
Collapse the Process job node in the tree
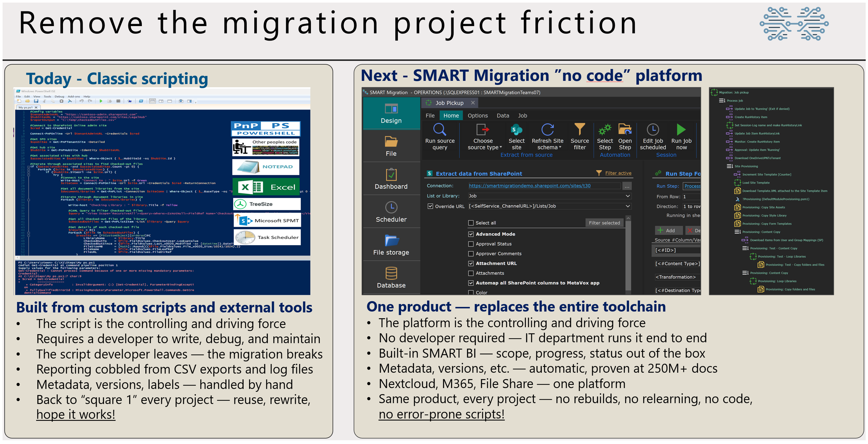722,101
